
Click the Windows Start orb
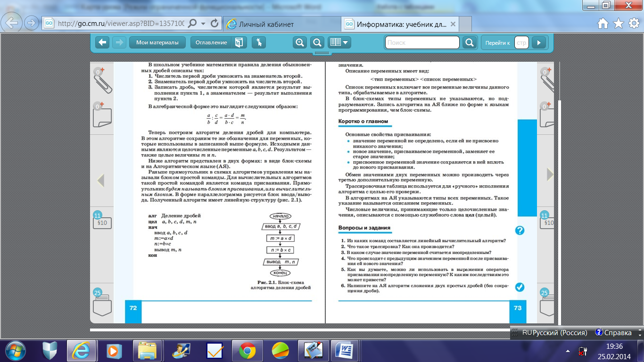[x=16, y=351]
